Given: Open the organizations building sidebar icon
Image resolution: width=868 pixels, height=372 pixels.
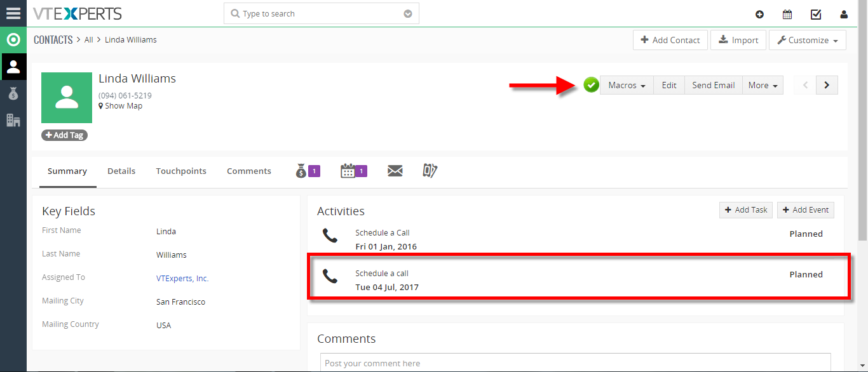Looking at the screenshot, I should (x=13, y=120).
